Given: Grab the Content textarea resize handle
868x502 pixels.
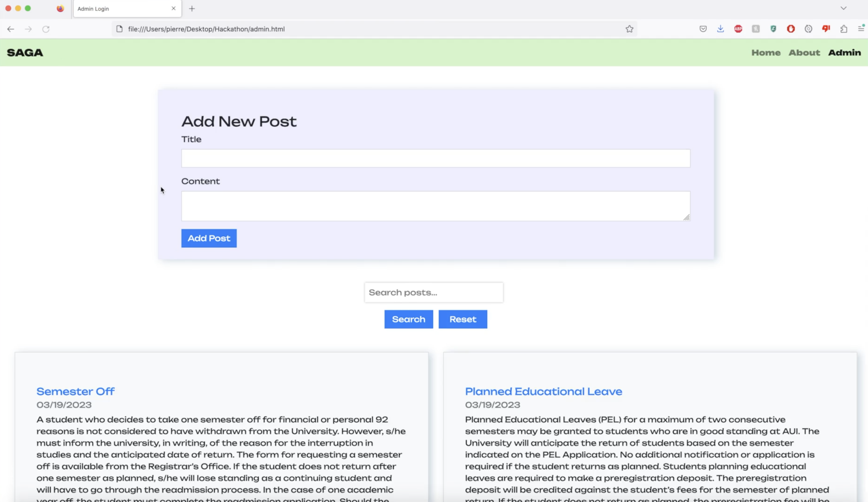Looking at the screenshot, I should click(x=686, y=217).
